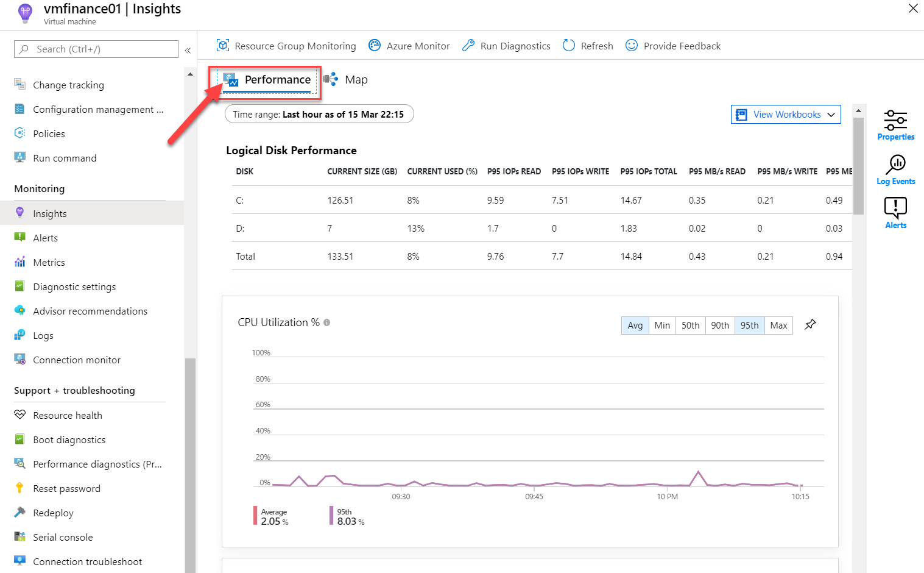The image size is (924, 573).
Task: Select the Total disk row
Action: (541, 256)
